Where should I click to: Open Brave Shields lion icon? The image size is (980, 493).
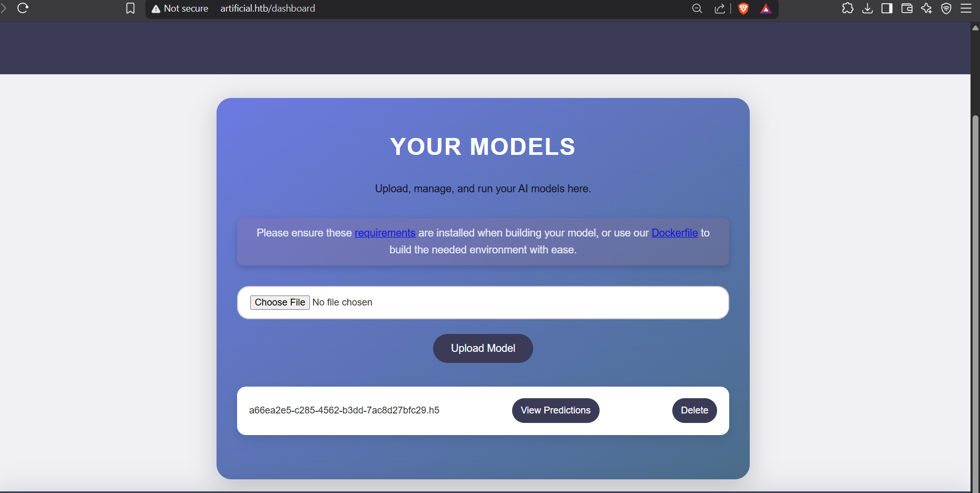743,8
